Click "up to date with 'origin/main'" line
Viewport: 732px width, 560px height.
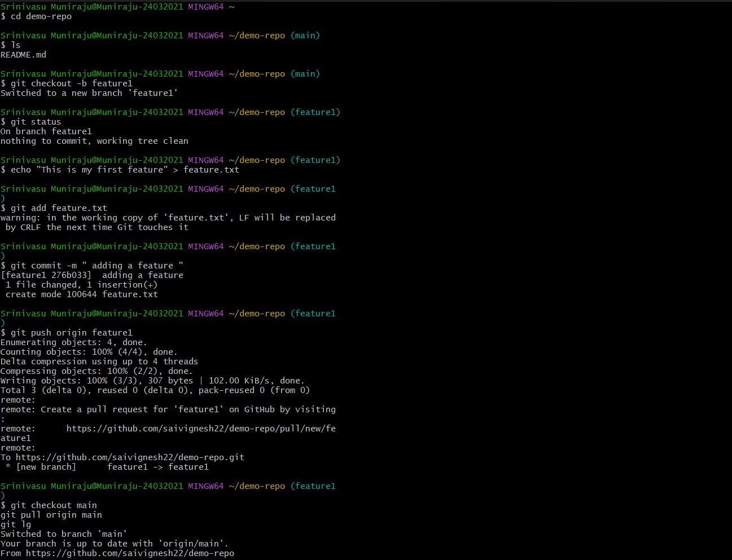coord(115,544)
